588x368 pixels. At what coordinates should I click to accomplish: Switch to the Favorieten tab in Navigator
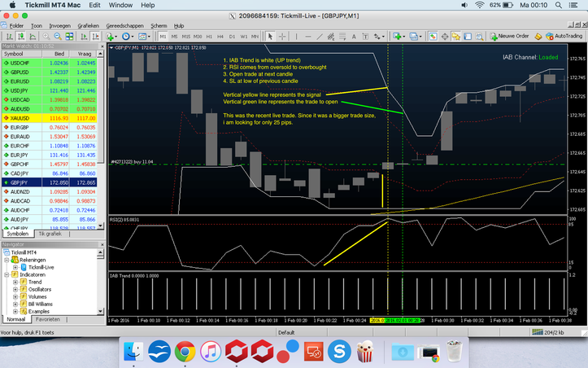(x=48, y=319)
